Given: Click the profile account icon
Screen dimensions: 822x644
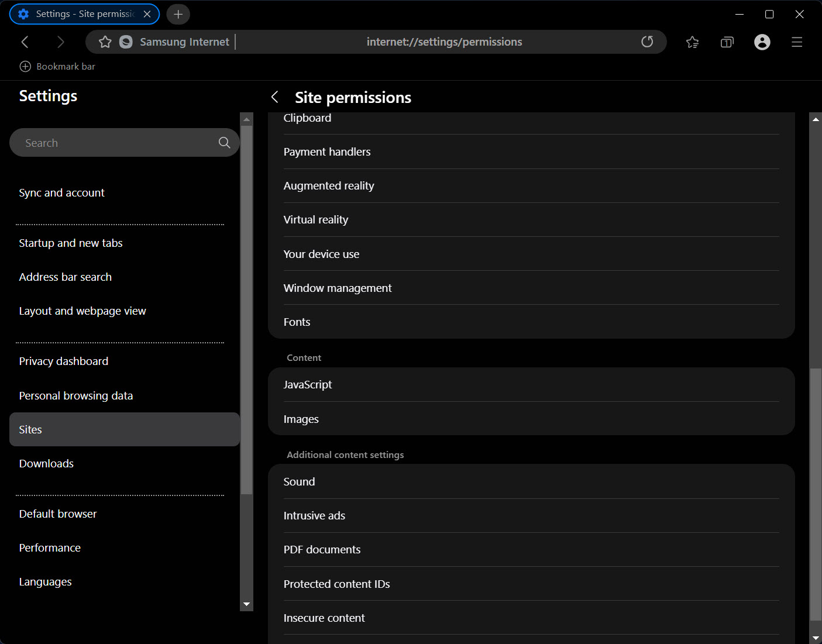Looking at the screenshot, I should 762,42.
